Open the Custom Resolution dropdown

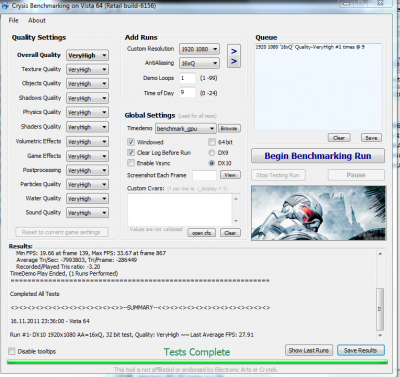click(x=199, y=49)
